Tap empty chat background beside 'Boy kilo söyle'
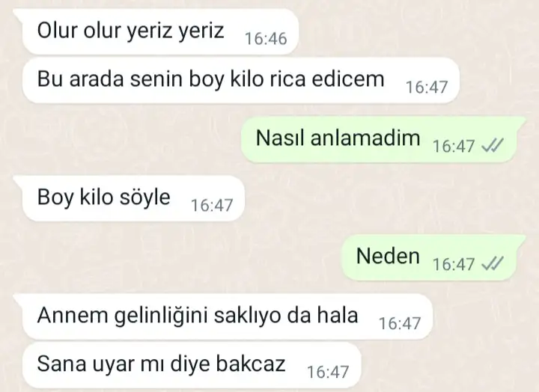This screenshot has width=539, height=392. (x=378, y=198)
